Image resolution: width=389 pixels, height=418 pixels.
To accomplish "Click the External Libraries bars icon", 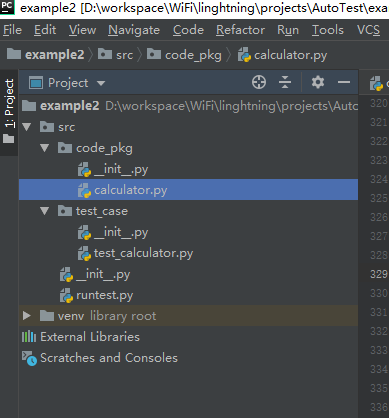I will tap(29, 337).
